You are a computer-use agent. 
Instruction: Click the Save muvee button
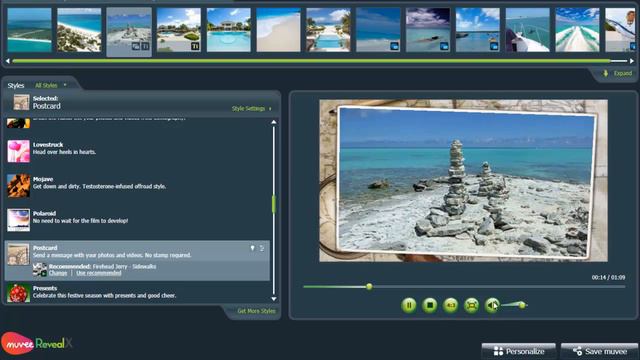point(599,351)
